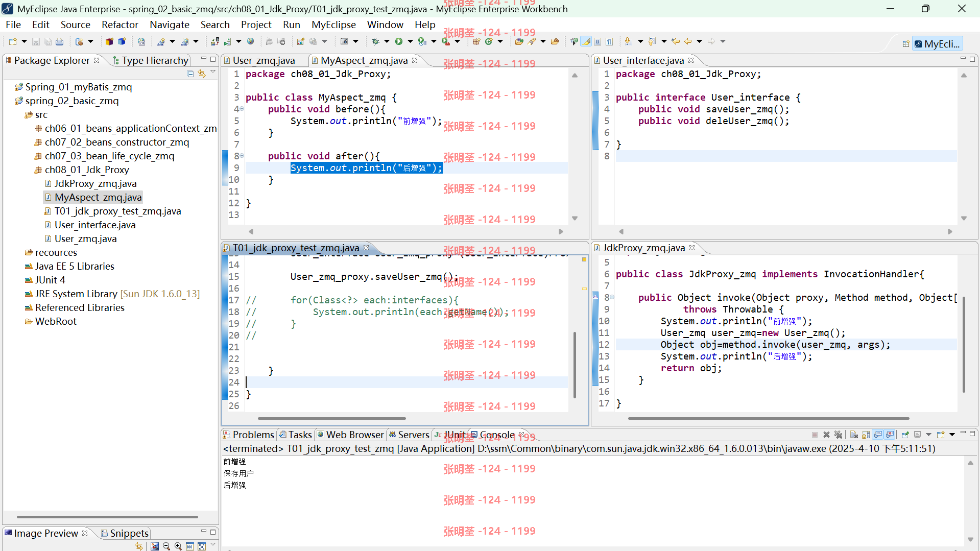
Task: Switch to the Type Hierarchy tab
Action: (151, 60)
